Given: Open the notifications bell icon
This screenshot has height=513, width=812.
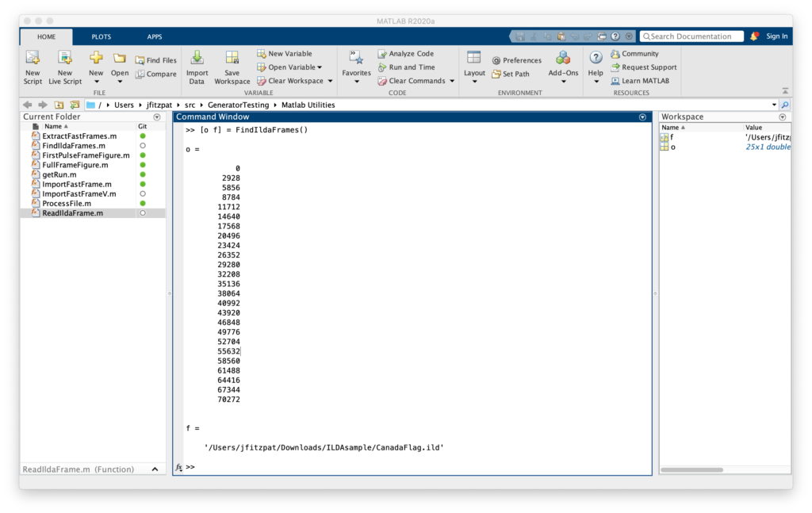Looking at the screenshot, I should (x=754, y=36).
